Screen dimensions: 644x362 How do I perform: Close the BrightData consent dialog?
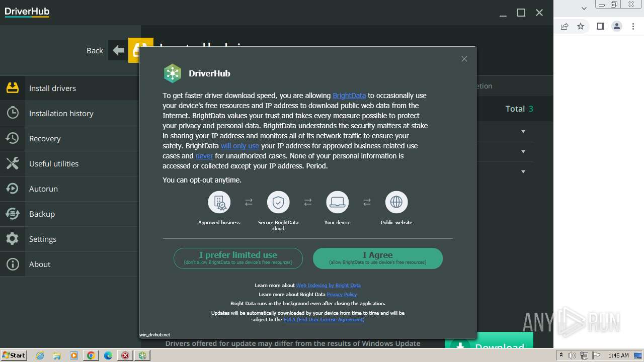pyautogui.click(x=464, y=59)
